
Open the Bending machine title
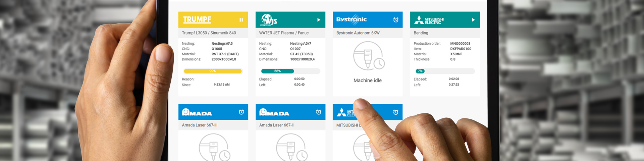(x=421, y=33)
